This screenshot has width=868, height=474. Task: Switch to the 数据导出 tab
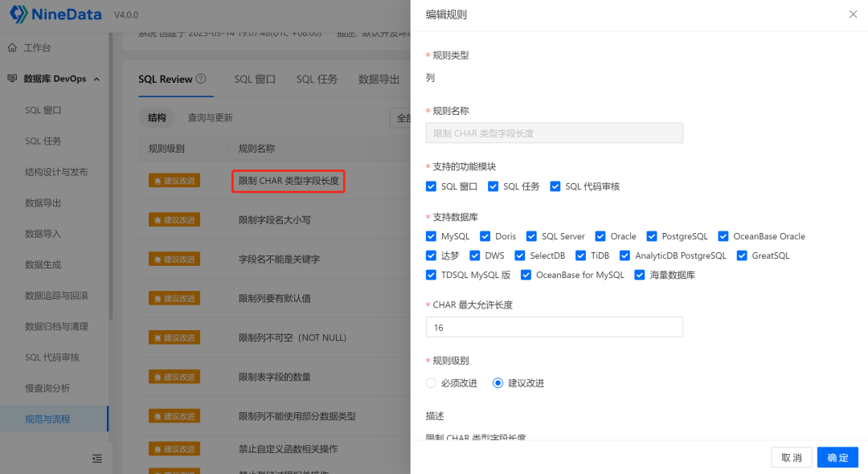point(379,79)
